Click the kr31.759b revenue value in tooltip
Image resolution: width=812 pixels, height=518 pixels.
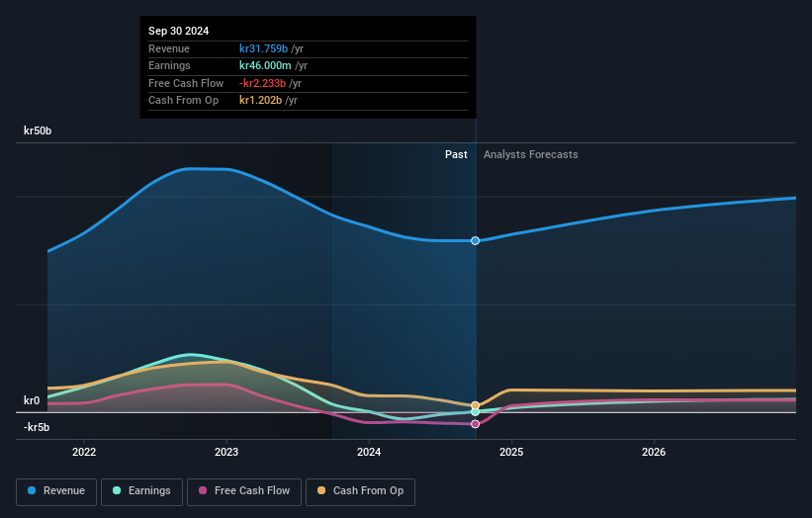point(264,48)
